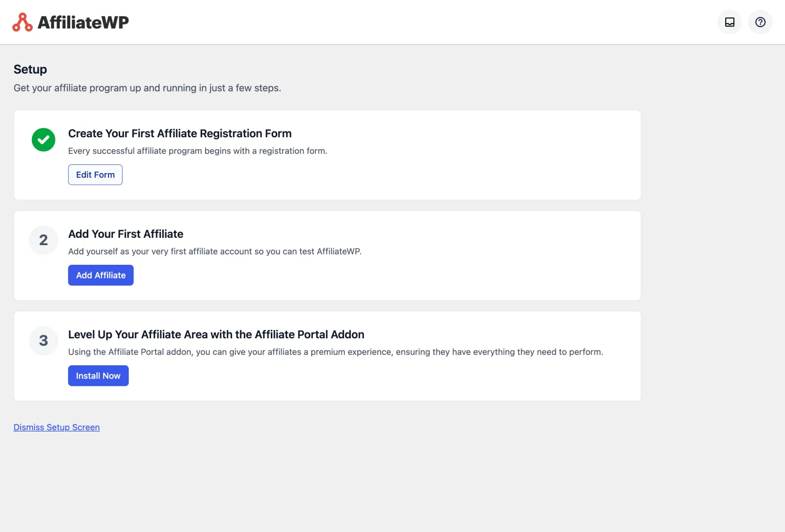Image resolution: width=785 pixels, height=532 pixels.
Task: Click the step 3 number badge
Action: tap(44, 341)
